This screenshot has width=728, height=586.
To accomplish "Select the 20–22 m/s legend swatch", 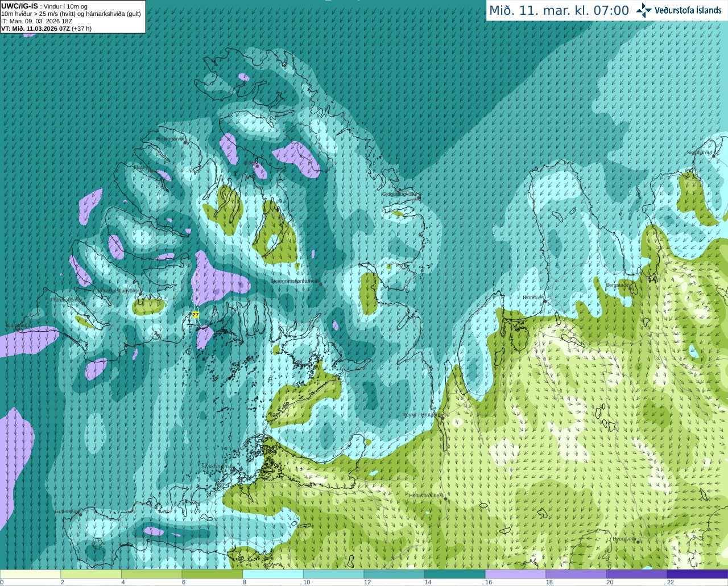I will coord(636,574).
